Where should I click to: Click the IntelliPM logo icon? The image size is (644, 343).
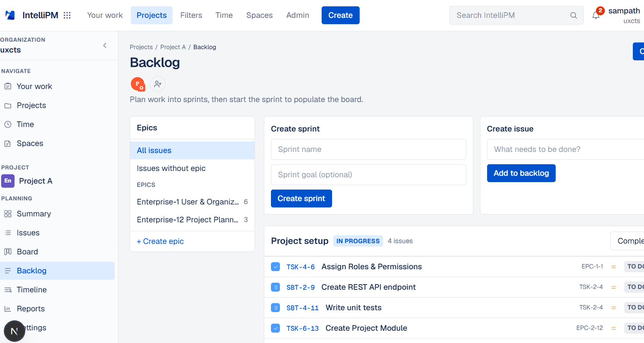pos(10,15)
